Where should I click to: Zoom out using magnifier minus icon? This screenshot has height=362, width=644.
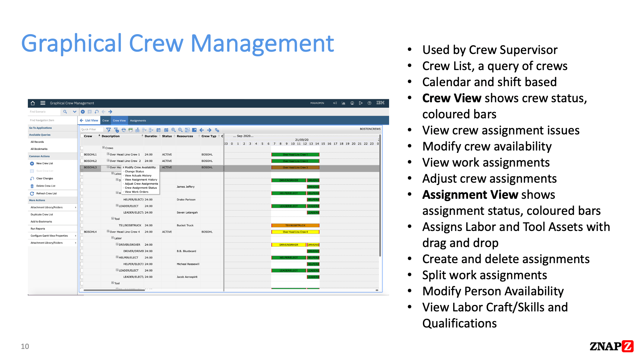point(180,130)
